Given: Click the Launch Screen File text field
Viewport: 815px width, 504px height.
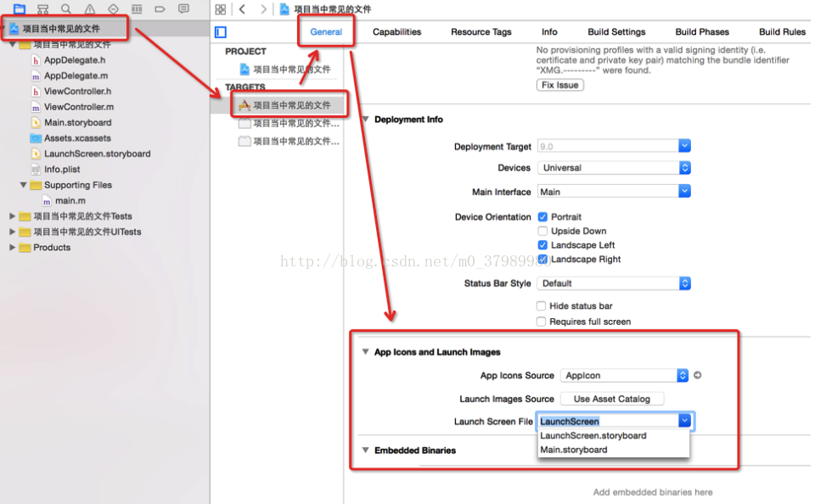Looking at the screenshot, I should tap(608, 421).
